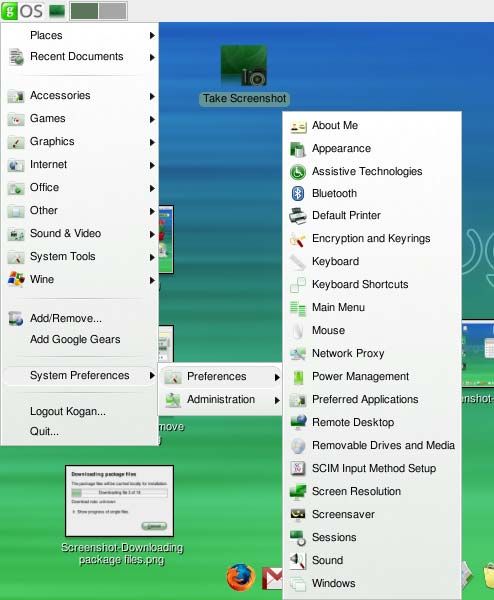Switch to the first workspace in switcher
Screen dimensions: 494x600
tap(84, 11)
